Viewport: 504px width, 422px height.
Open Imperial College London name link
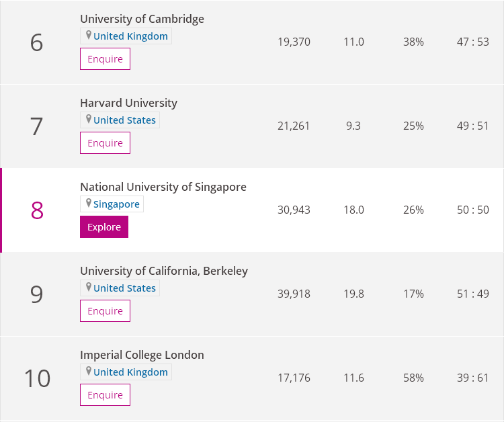click(142, 355)
